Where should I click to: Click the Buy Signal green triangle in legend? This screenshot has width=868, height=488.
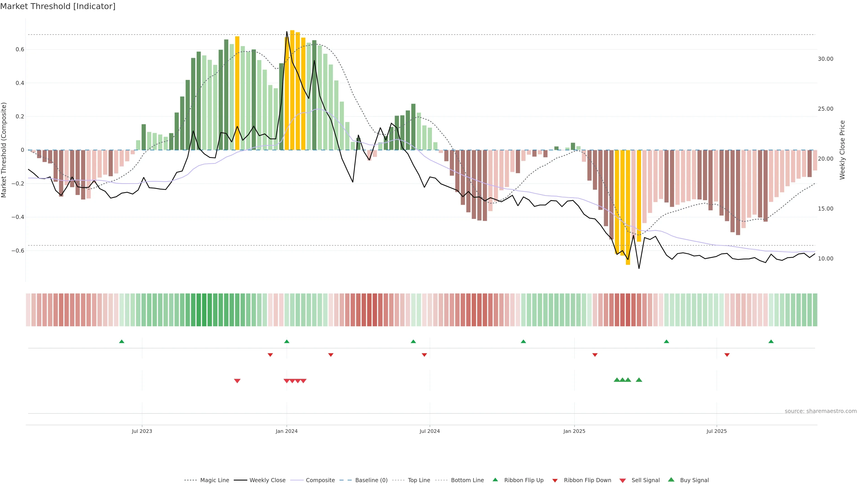coord(671,480)
